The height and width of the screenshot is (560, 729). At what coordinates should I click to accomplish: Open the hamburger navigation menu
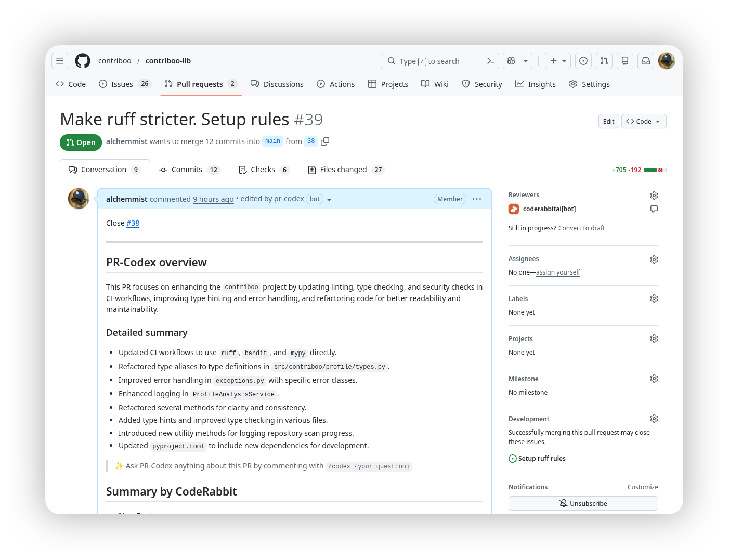click(x=60, y=61)
